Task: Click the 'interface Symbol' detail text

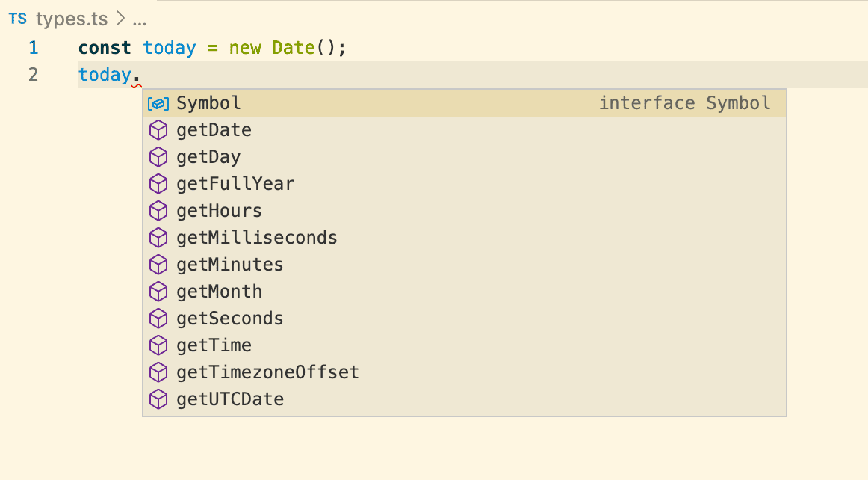Action: 685,103
